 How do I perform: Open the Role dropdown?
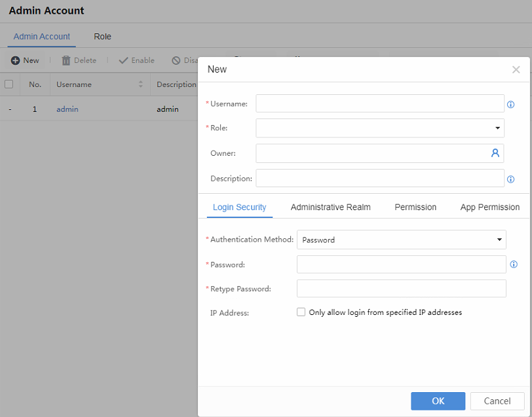pos(380,128)
